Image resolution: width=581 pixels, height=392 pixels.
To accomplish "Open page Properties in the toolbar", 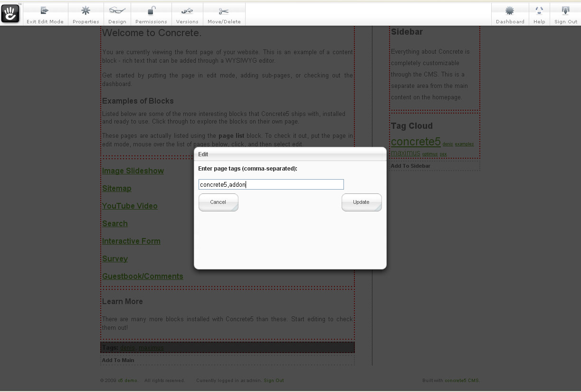I will pyautogui.click(x=86, y=14).
